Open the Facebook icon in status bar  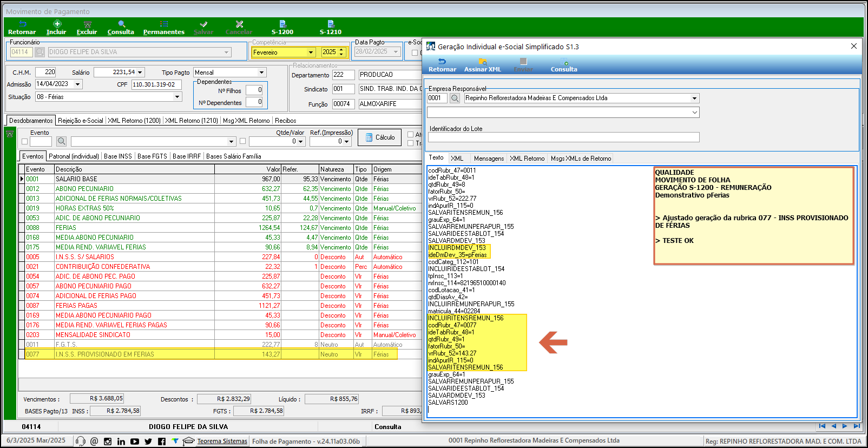tap(162, 442)
